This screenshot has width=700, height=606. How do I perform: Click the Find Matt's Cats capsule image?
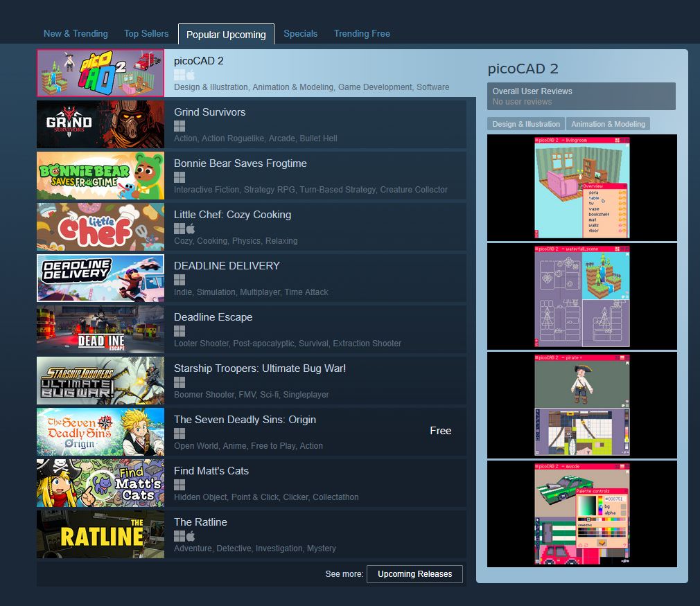(x=100, y=483)
